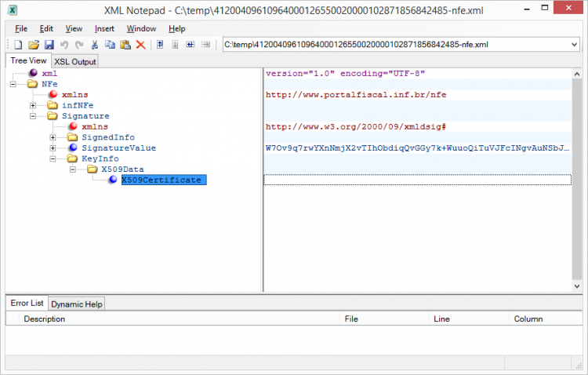The image size is (588, 375).
Task: Open the Help menu
Action: pyautogui.click(x=176, y=28)
